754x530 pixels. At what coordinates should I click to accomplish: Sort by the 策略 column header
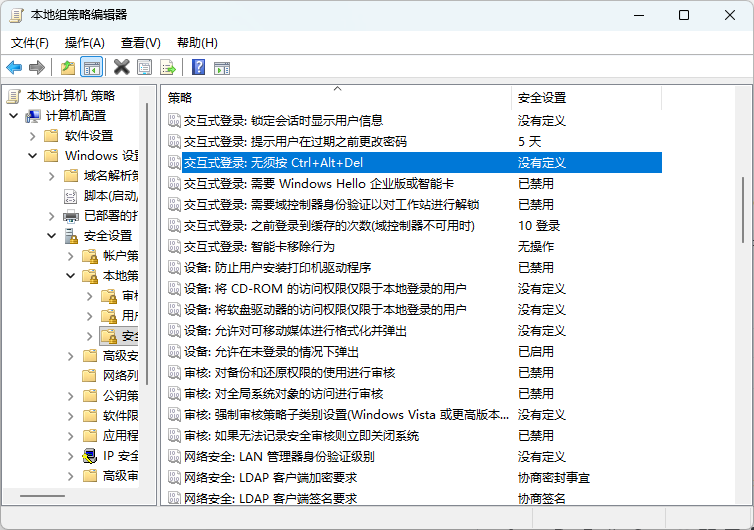pos(337,98)
